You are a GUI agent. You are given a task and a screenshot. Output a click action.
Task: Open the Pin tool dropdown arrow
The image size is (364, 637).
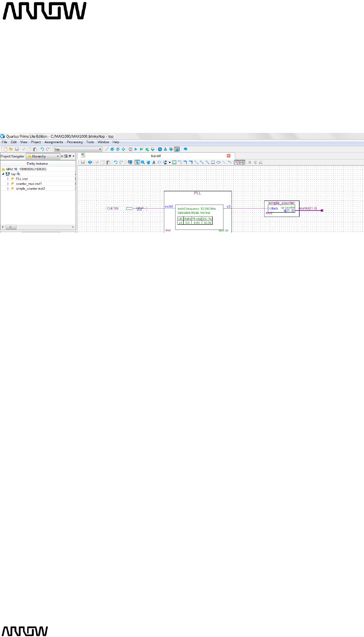tap(170, 162)
